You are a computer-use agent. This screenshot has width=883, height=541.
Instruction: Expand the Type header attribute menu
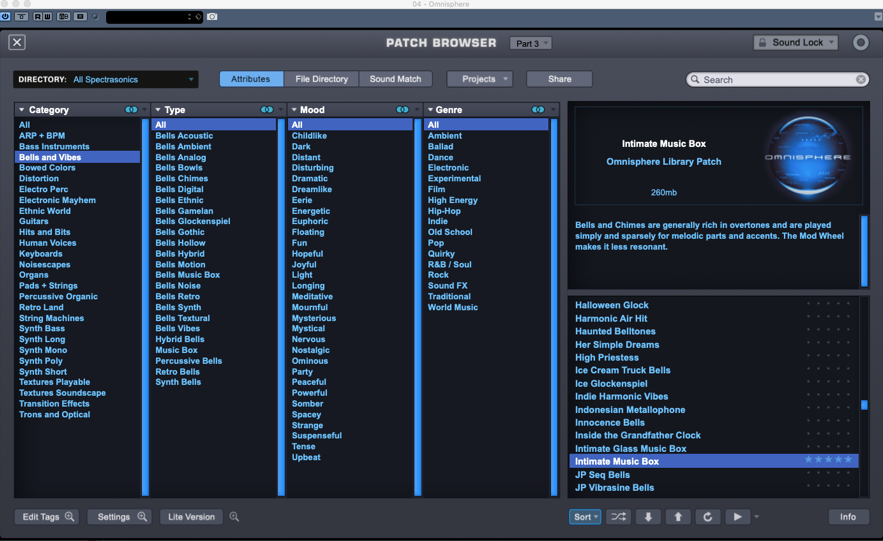(158, 110)
